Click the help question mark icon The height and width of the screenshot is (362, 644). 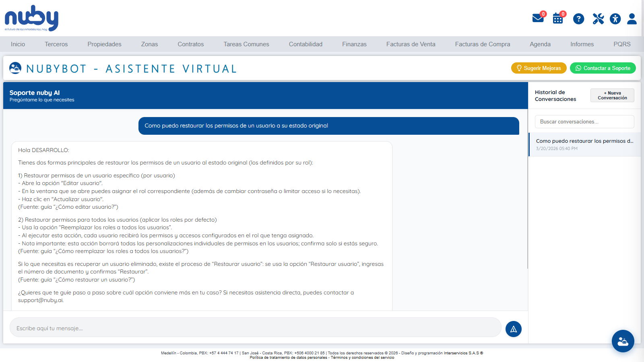coord(578,19)
